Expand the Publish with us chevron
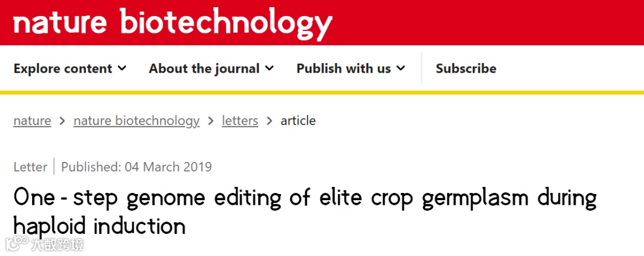The width and height of the screenshot is (644, 256). [401, 68]
